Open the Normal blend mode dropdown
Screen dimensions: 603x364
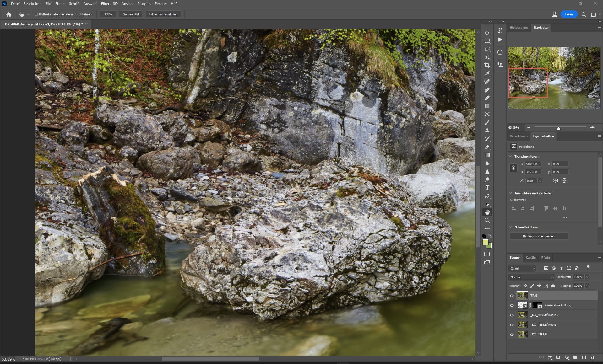[x=531, y=277]
